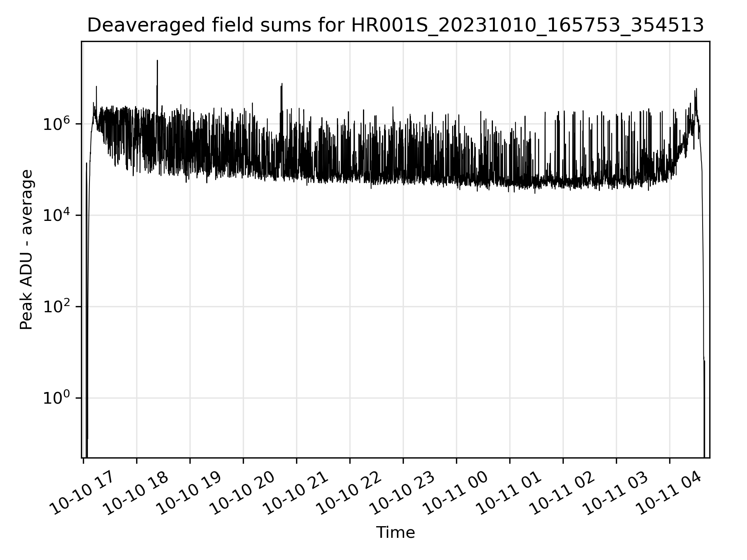747x560 pixels.
Task: Click the 10^6 y-axis tick label
Action: [58, 124]
